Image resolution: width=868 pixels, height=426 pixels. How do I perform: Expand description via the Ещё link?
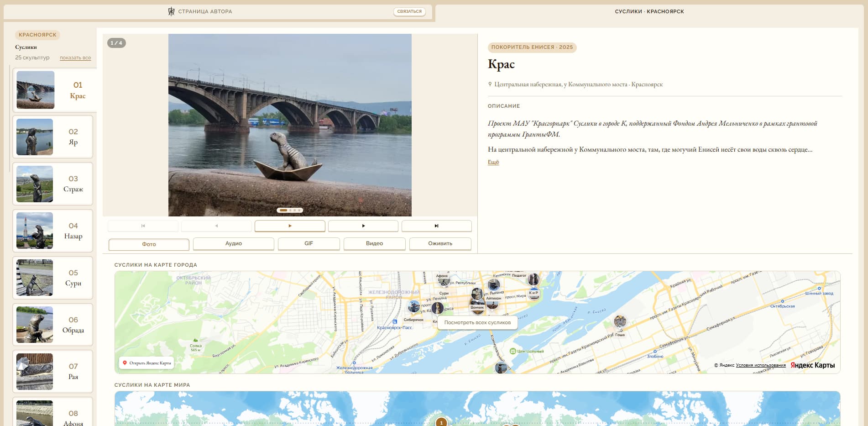(x=493, y=162)
